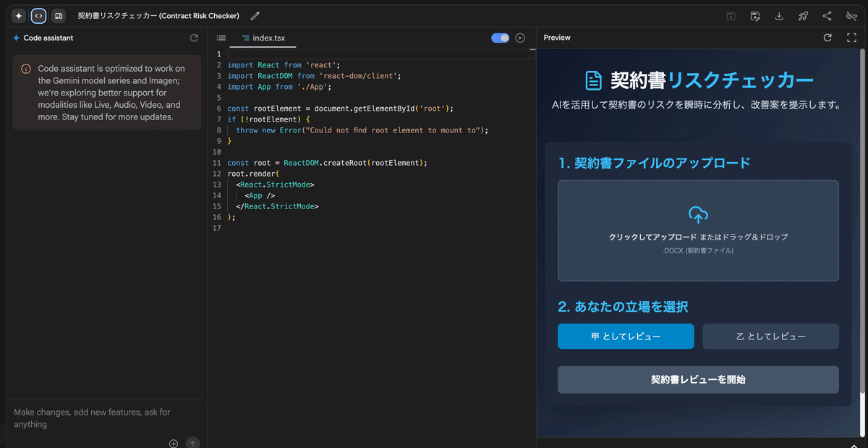Screen dimensions: 868x448
Task: Rename the project with the pencil icon
Action: click(255, 15)
